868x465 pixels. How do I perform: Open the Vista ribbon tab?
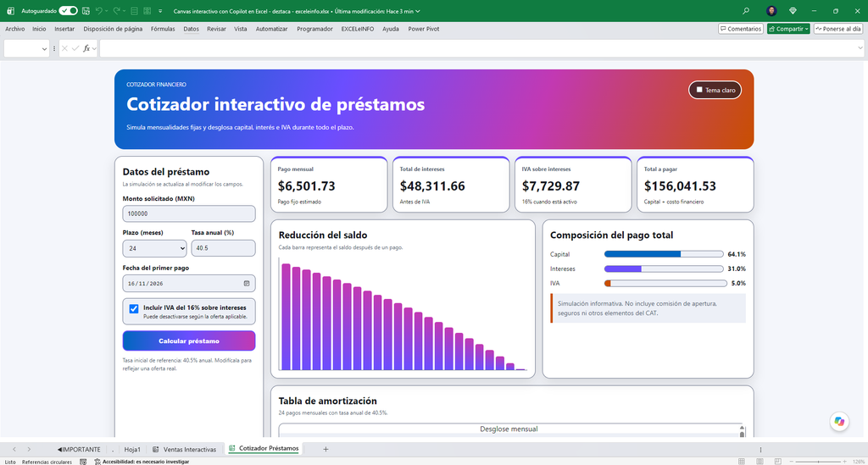(240, 29)
